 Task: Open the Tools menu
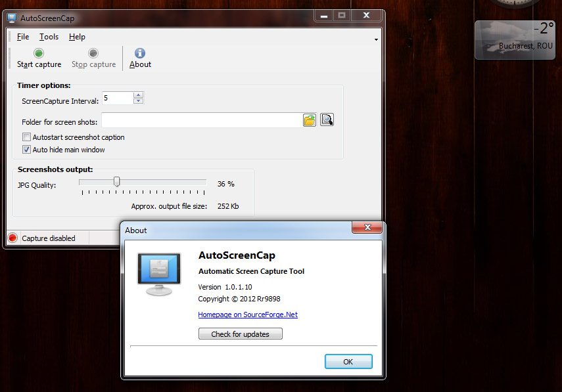[49, 37]
